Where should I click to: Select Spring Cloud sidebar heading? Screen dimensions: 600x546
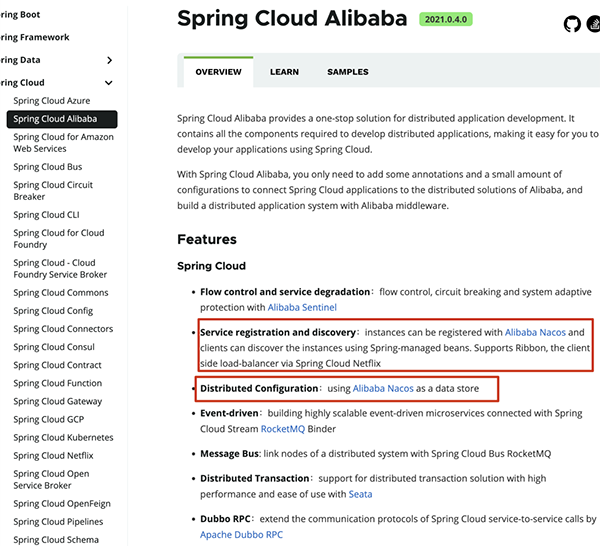[22, 83]
